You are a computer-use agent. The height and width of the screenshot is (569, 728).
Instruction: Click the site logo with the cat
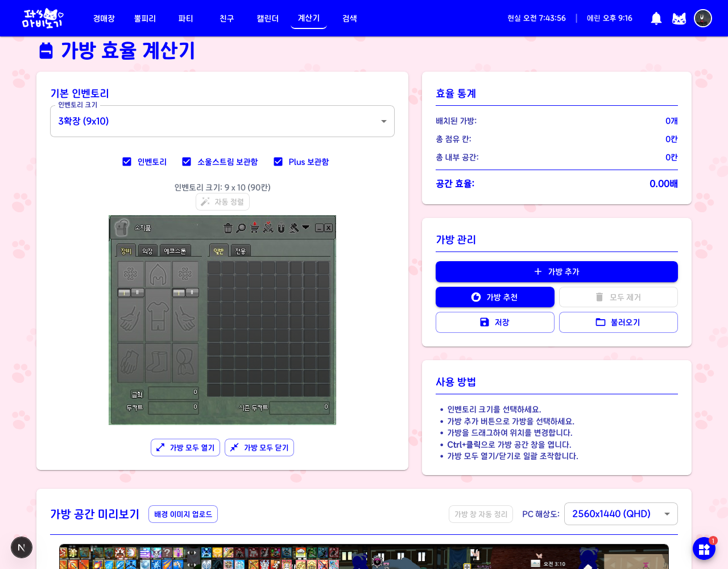click(x=43, y=18)
